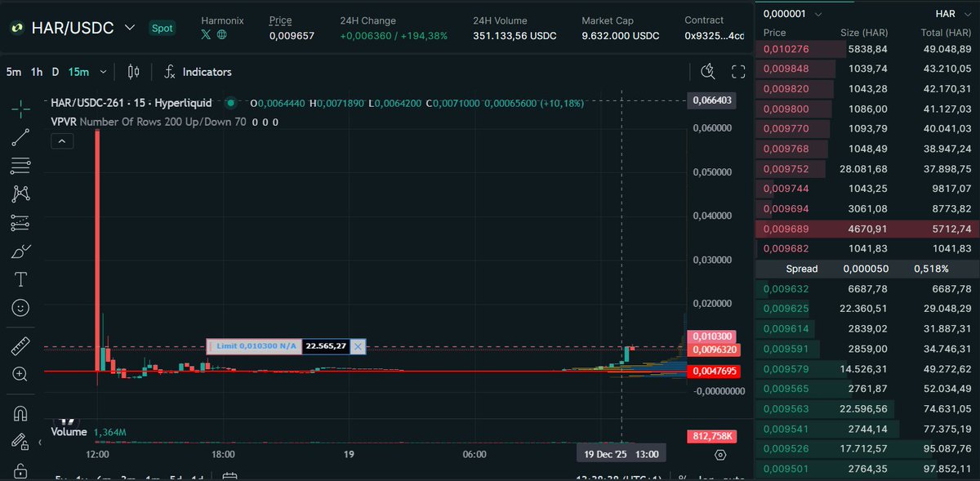This screenshot has height=481, width=980.
Task: Select lowest ask 0,009682 row
Action: [x=866, y=248]
